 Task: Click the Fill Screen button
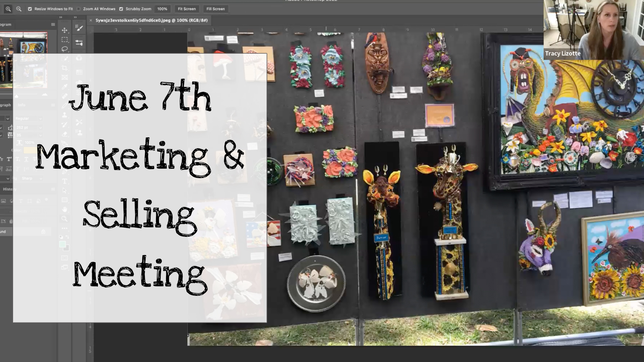tap(216, 9)
